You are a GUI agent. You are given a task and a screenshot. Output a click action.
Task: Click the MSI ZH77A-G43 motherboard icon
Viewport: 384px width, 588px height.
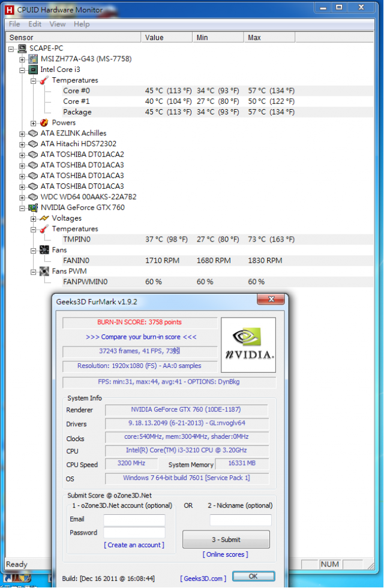(x=33, y=59)
